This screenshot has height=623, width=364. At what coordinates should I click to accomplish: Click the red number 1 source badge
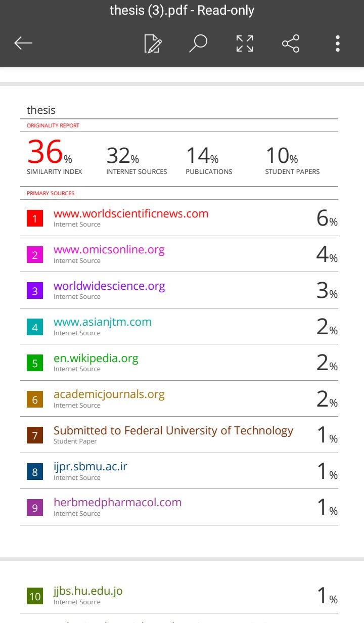tap(35, 218)
